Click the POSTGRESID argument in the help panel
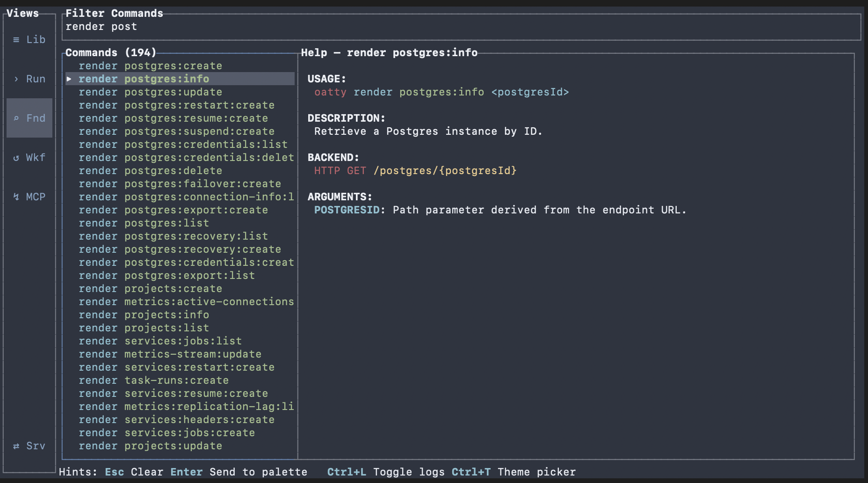This screenshot has width=868, height=483. coord(347,210)
